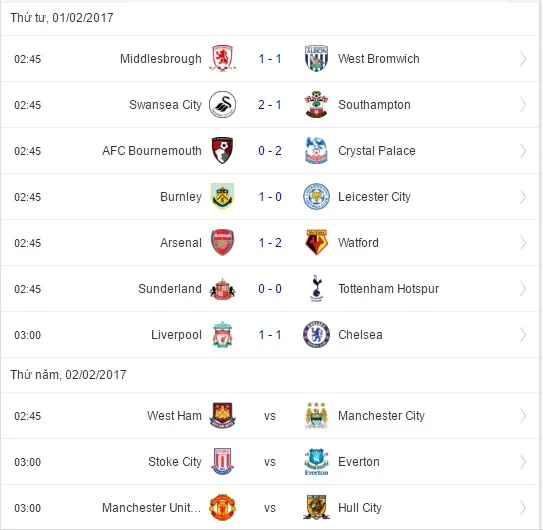Expand Burnley vs Leicester City chevron
This screenshot has width=543, height=530.
click(523, 197)
